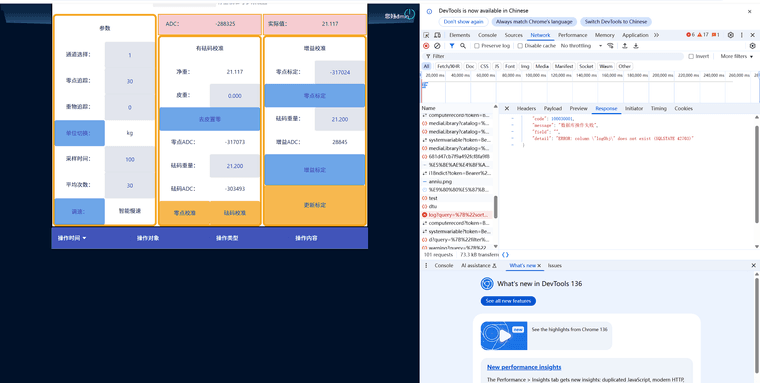760x383 pixels.
Task: Open network conditions wifi icon
Action: (610, 46)
